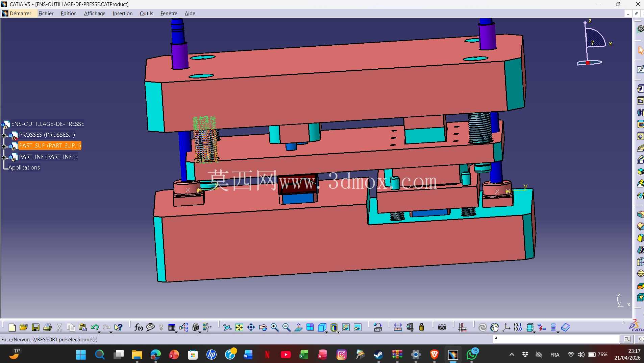Viewport: 644px width, 363px height.
Task: Open the Insertion menu
Action: click(123, 14)
